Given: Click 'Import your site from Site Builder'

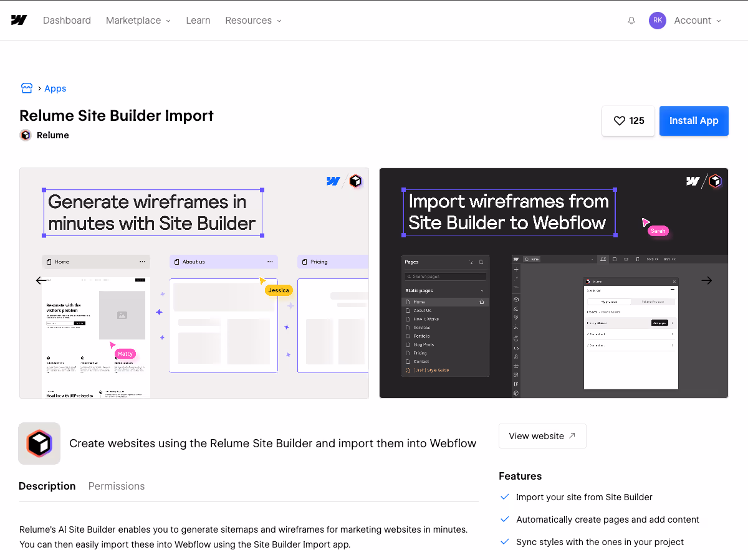Looking at the screenshot, I should tap(584, 497).
